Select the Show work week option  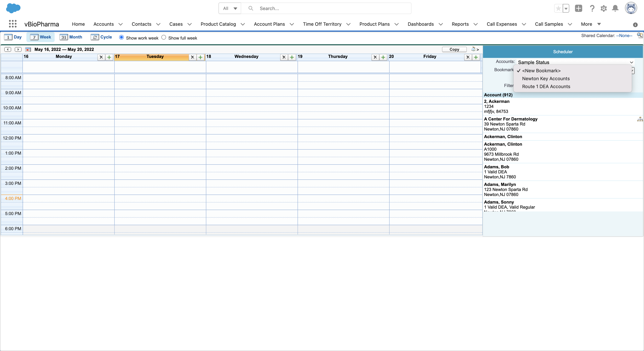[121, 38]
